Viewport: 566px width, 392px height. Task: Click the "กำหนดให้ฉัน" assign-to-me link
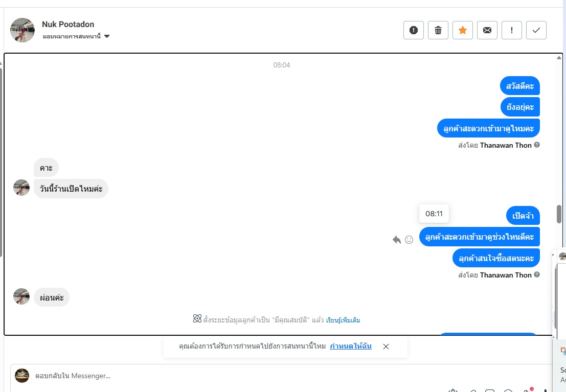point(351,346)
